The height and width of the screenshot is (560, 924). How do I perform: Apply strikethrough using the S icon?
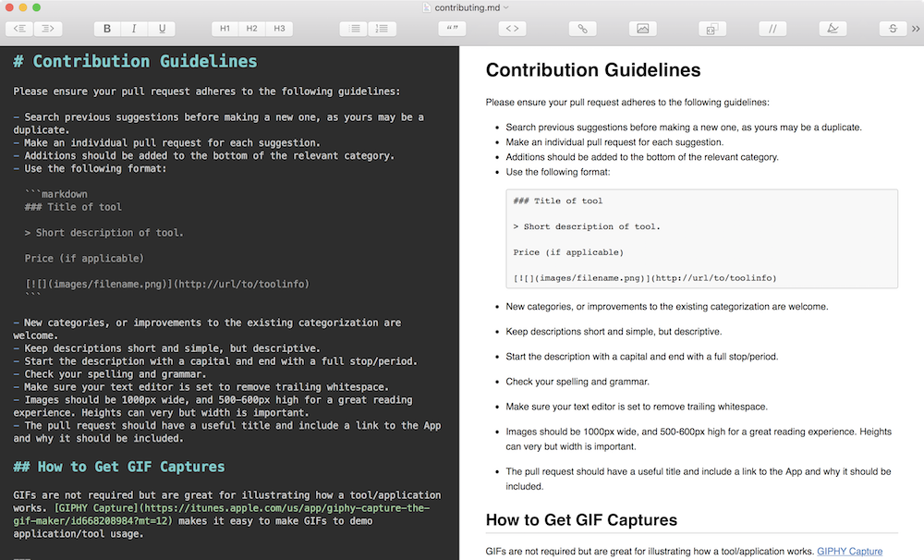[893, 29]
